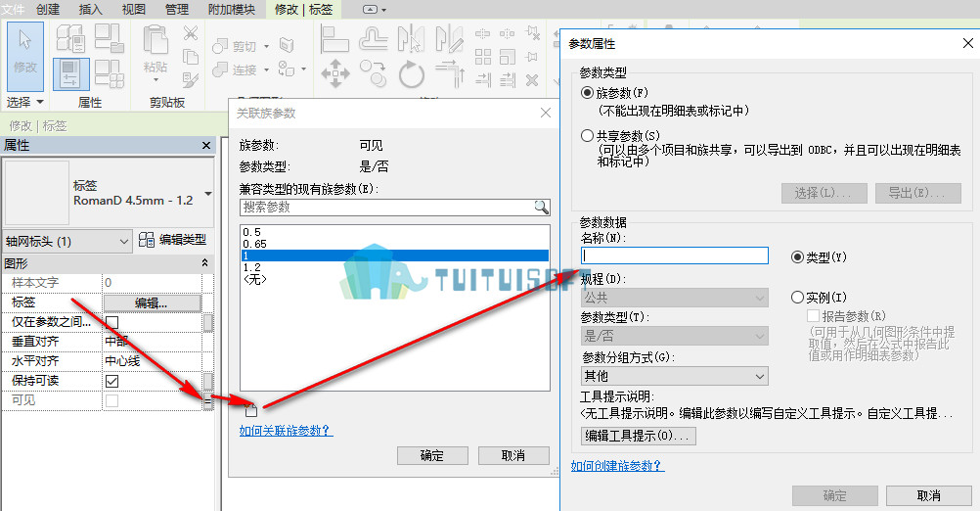
Task: Select the 修改 (Modify) arrow tool
Action: [25, 57]
